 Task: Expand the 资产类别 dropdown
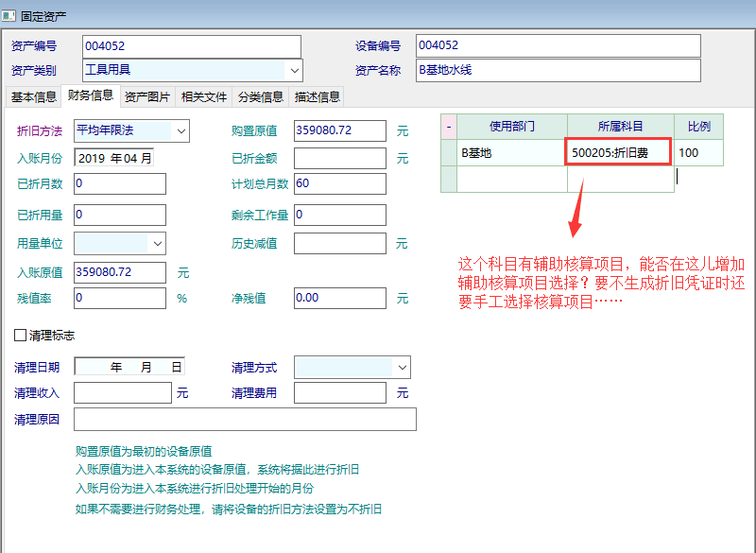294,70
